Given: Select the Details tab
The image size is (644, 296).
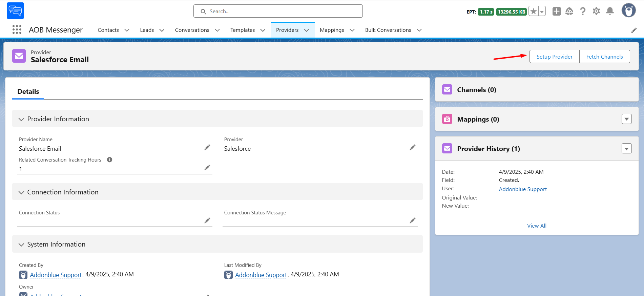Looking at the screenshot, I should pyautogui.click(x=28, y=91).
